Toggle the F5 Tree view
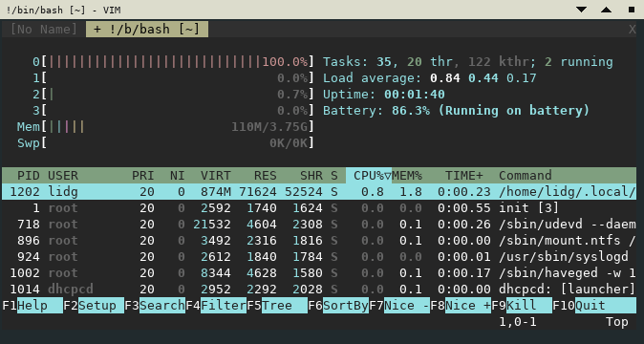Screen dimensions: 644x344 click(x=277, y=306)
